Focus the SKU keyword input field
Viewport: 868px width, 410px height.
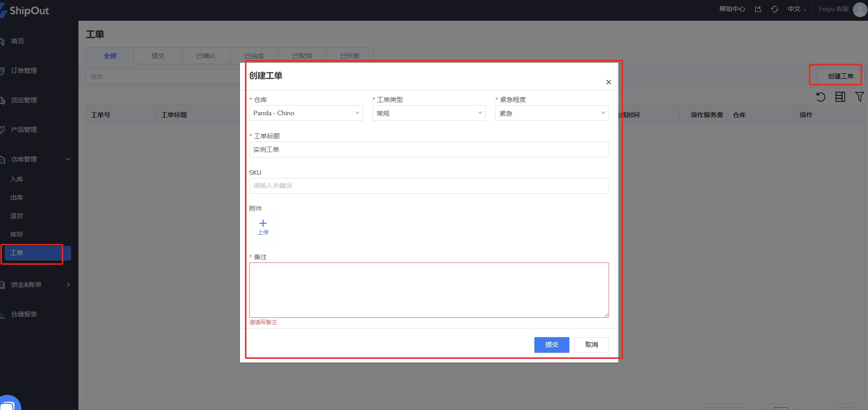(x=429, y=185)
